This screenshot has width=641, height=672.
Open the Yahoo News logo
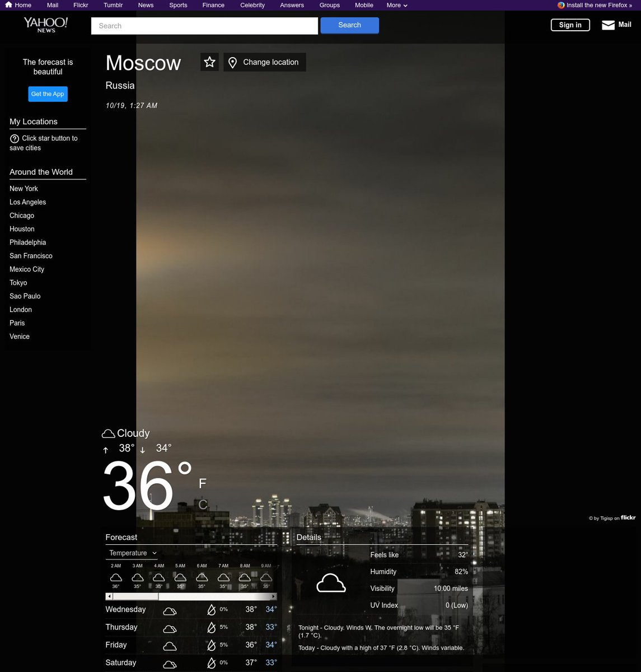tap(46, 25)
